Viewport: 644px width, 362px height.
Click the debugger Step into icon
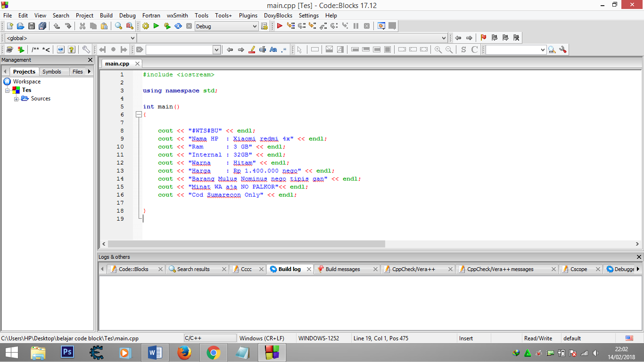(x=313, y=26)
